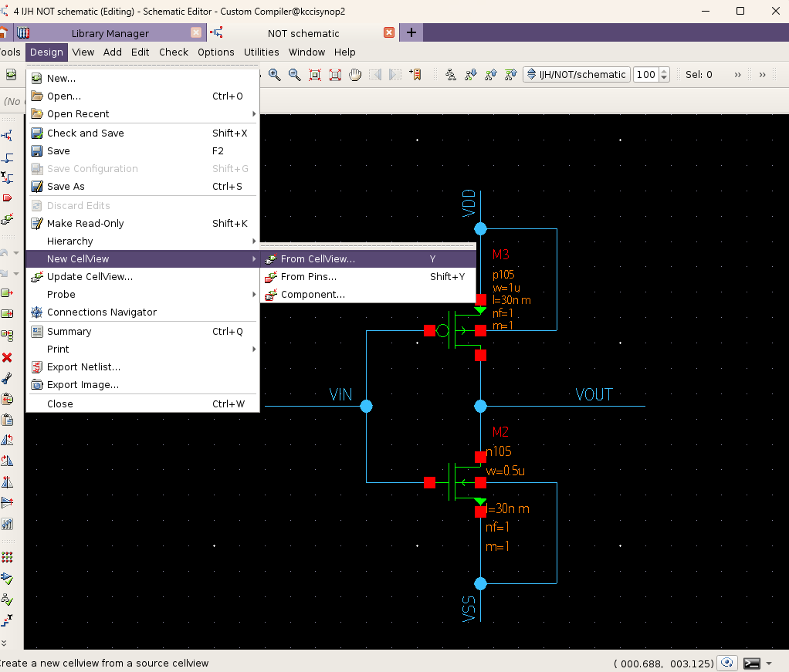Image resolution: width=789 pixels, height=672 pixels.
Task: Open the status bar console dropdown arrow
Action: pyautogui.click(x=769, y=664)
